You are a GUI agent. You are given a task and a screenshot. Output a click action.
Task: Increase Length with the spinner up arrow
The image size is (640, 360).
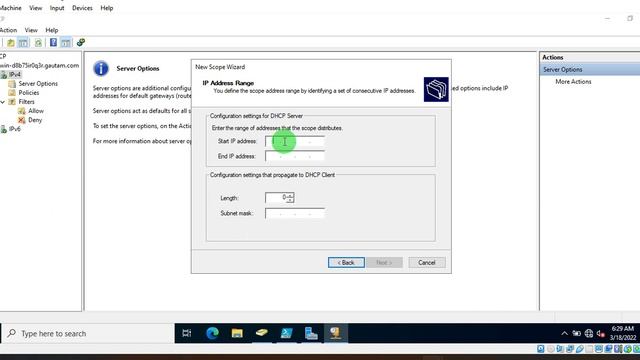290,195
